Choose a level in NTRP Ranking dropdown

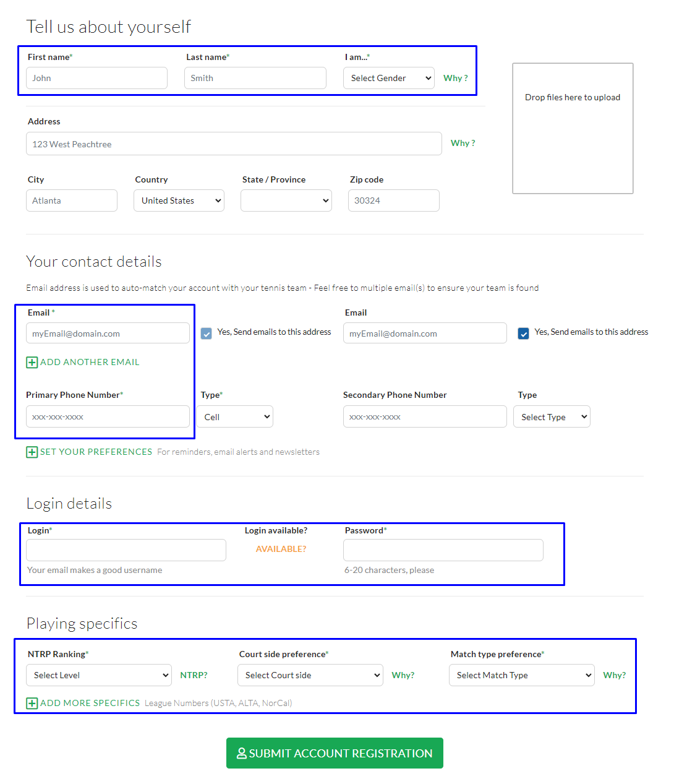click(x=99, y=675)
